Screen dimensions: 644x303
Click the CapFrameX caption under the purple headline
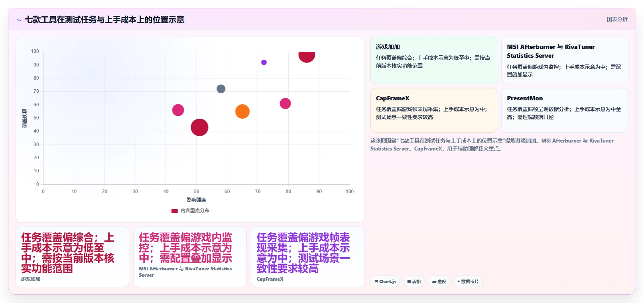click(270, 279)
